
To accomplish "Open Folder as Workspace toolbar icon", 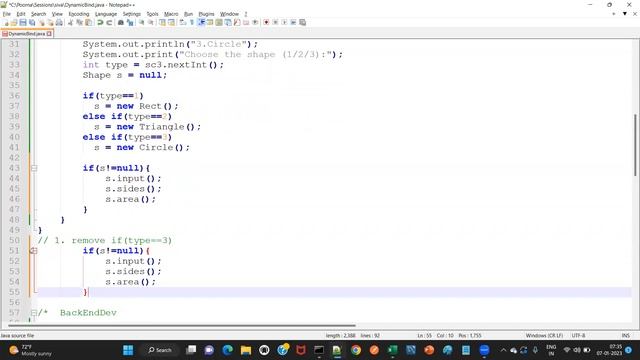I will pos(246,22).
